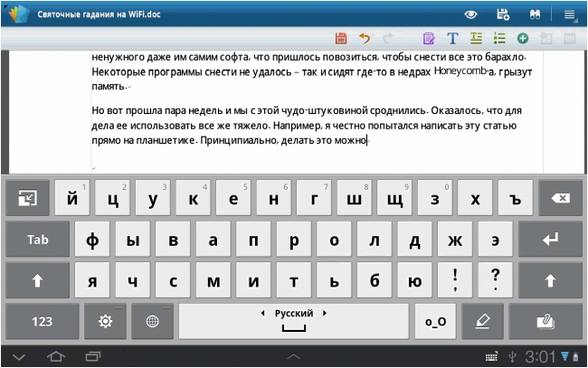
Task: Open text formatting T icon
Action: (x=452, y=38)
